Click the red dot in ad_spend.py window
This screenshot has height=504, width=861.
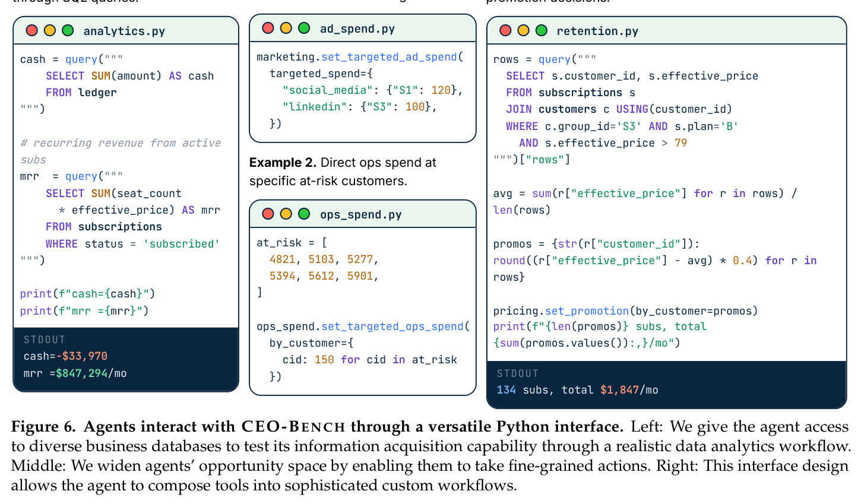click(x=268, y=28)
